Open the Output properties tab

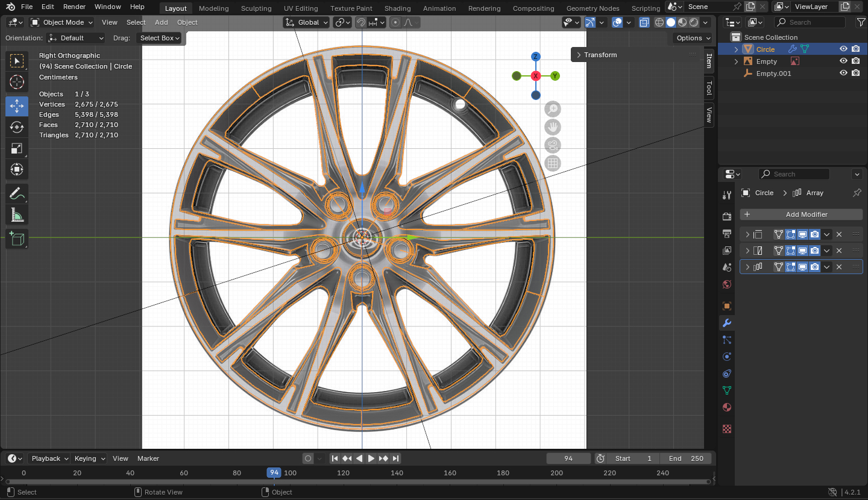[727, 233]
